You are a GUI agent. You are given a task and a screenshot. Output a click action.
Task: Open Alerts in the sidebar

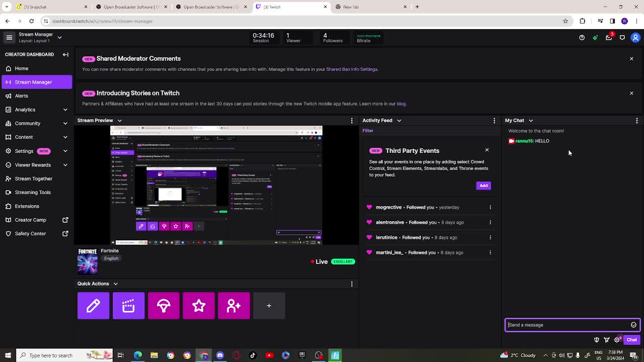click(x=37, y=96)
